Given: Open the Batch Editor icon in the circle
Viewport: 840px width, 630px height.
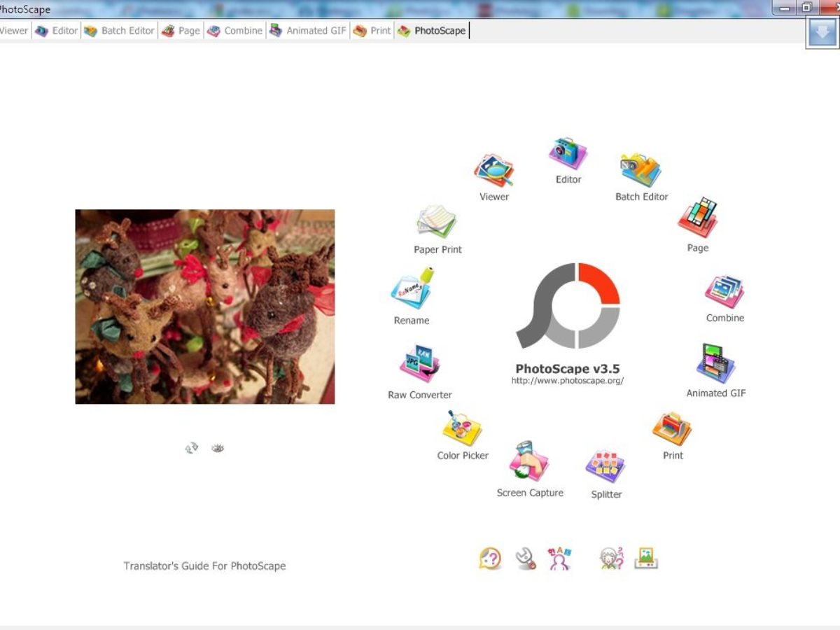Looking at the screenshot, I should pyautogui.click(x=640, y=170).
